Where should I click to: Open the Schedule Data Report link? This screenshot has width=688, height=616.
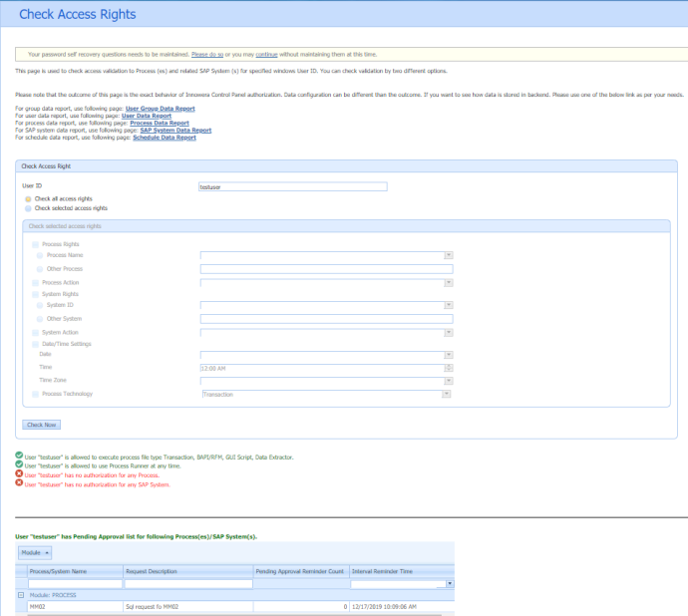[x=165, y=138]
